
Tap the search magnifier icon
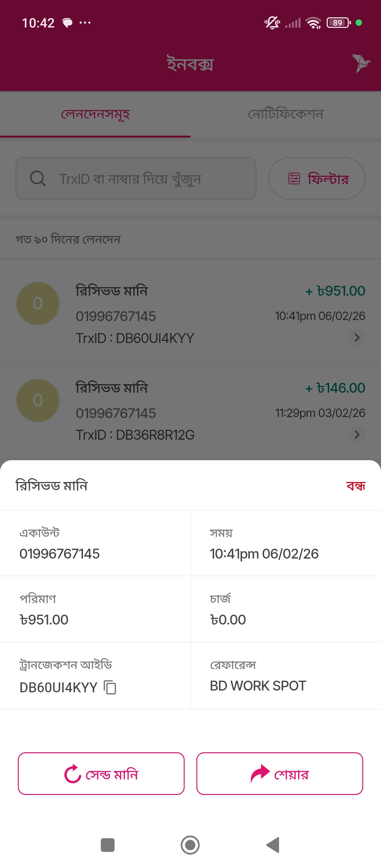[x=38, y=179]
